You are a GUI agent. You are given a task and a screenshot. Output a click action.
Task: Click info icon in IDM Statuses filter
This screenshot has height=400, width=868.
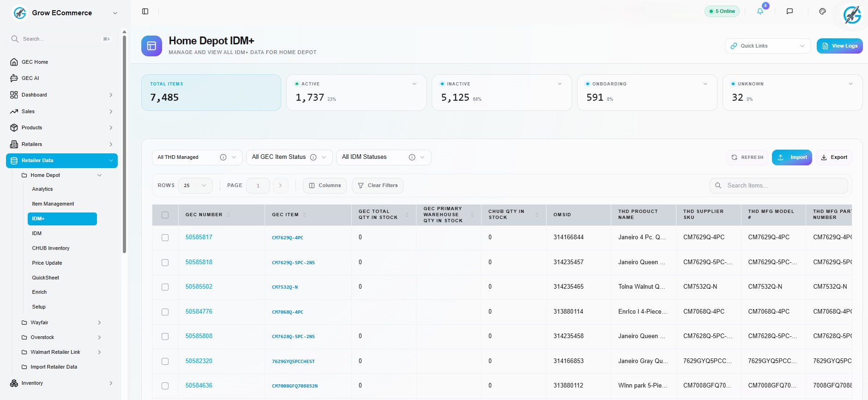(412, 157)
